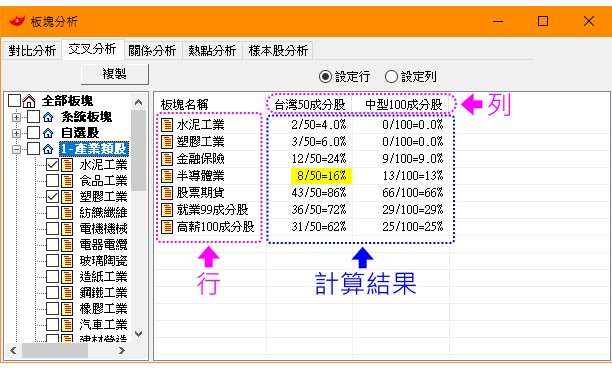Check the 食品工業 checkbox

(52, 181)
